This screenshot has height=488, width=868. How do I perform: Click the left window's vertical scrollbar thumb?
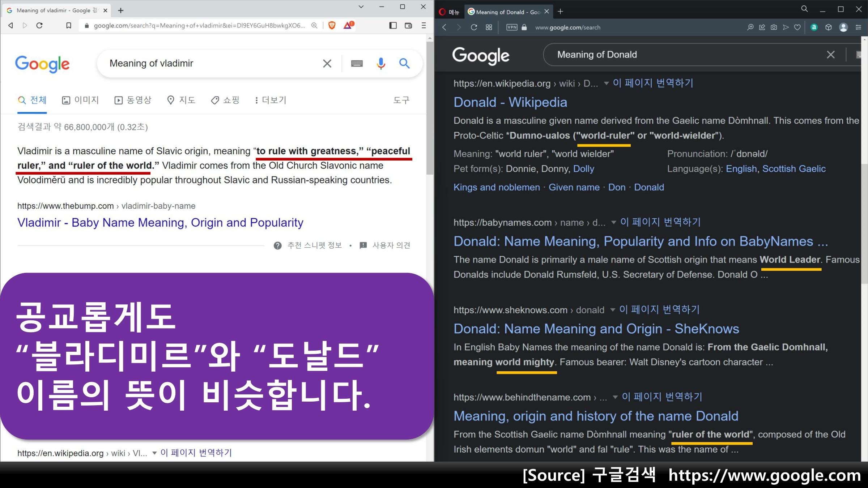(429, 108)
